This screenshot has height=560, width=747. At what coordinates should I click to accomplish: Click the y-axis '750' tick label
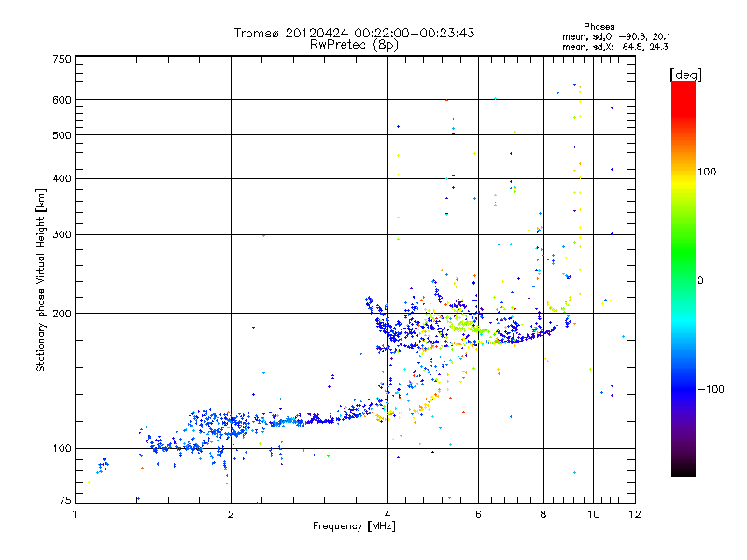[62, 59]
